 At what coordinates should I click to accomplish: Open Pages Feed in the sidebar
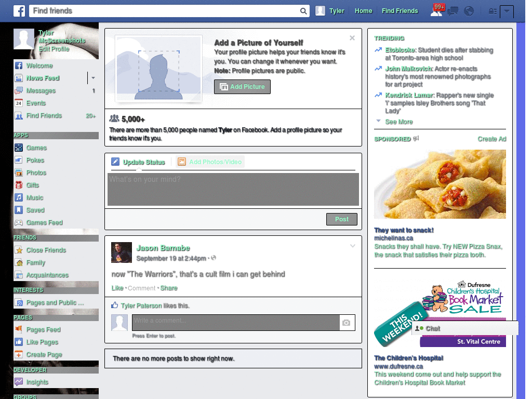(x=44, y=330)
